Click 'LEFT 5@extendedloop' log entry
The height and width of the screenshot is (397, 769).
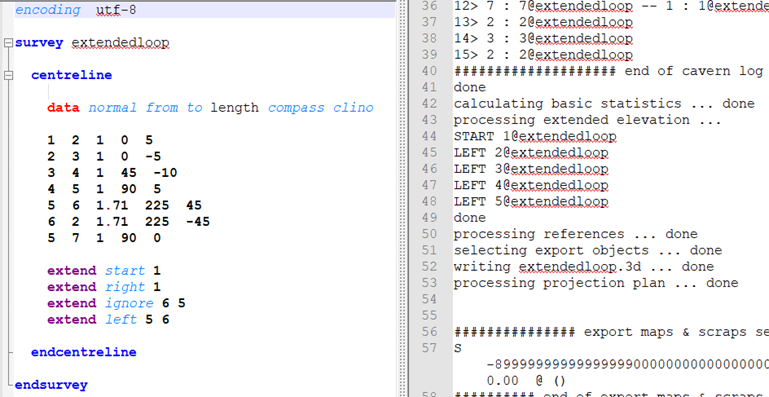(x=531, y=201)
